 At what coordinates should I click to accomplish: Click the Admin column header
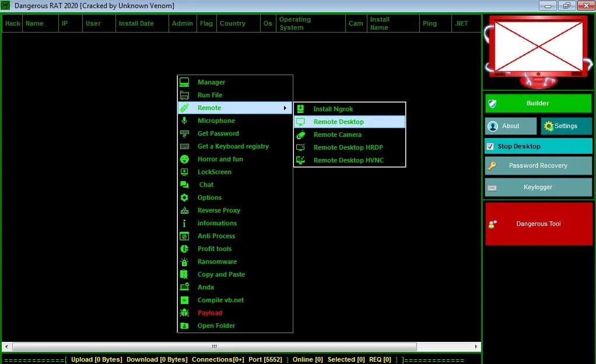183,23
